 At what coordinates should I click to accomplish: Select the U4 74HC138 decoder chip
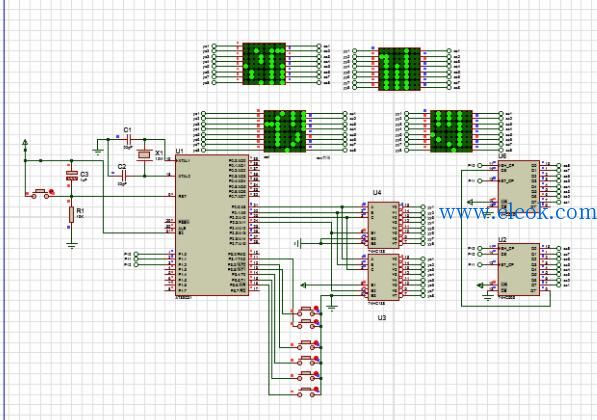(383, 225)
